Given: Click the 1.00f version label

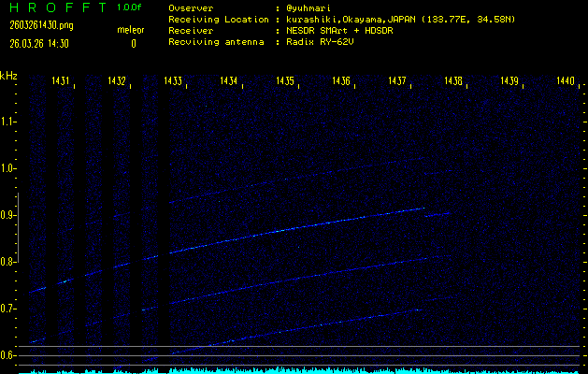Looking at the screenshot, I should [130, 7].
